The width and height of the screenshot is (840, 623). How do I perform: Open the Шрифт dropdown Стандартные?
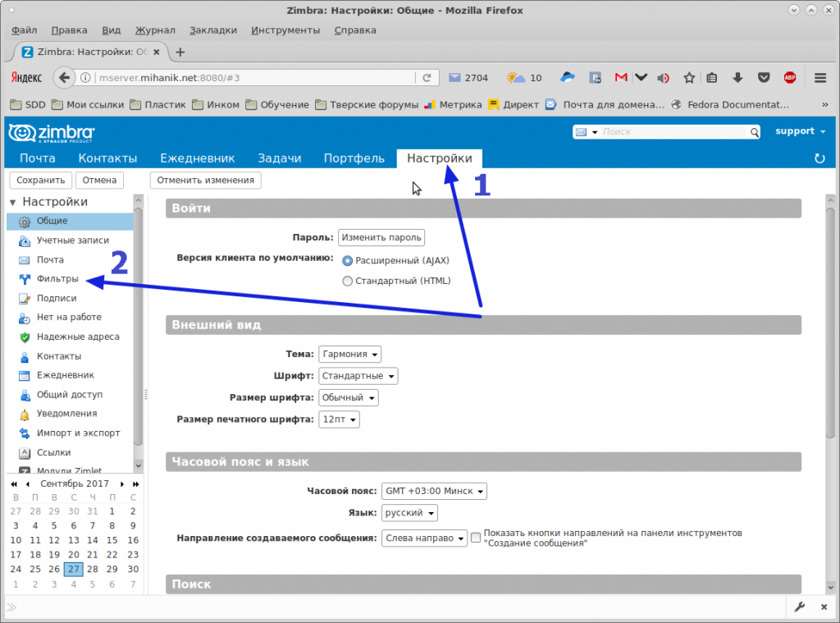point(358,376)
